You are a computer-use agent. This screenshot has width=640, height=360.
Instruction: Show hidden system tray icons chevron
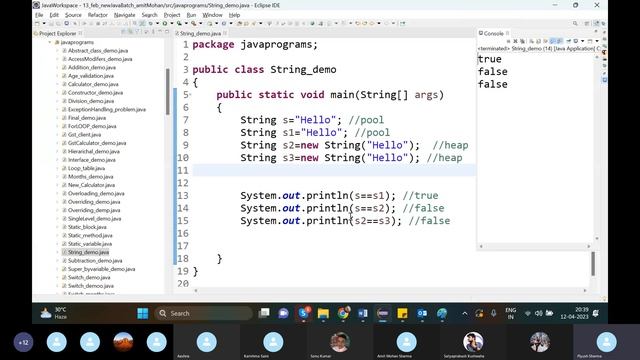pyautogui.click(x=464, y=313)
